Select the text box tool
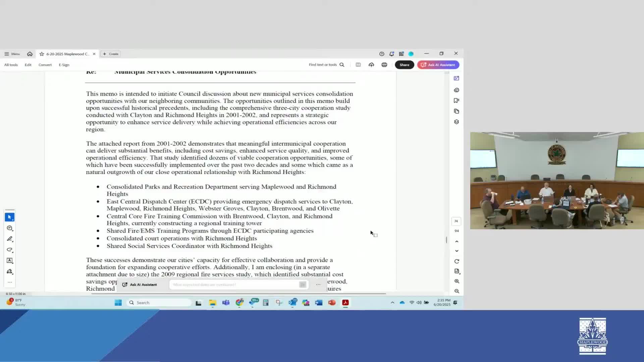 point(9,260)
